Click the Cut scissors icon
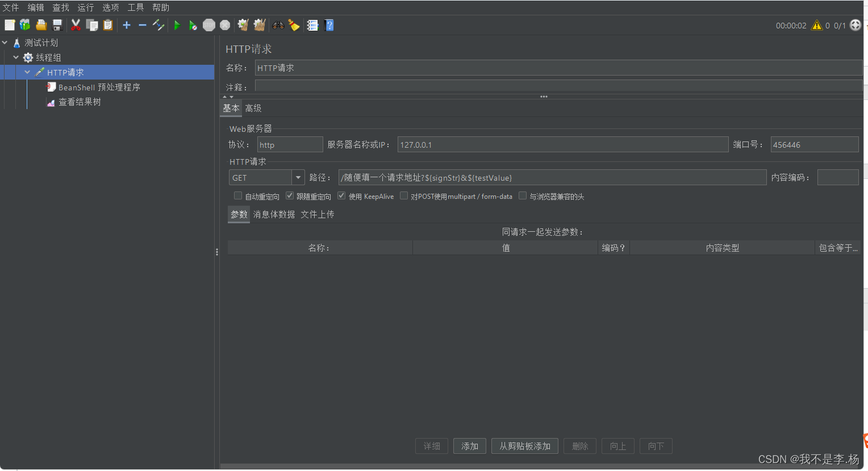The width and height of the screenshot is (868, 471). point(76,25)
